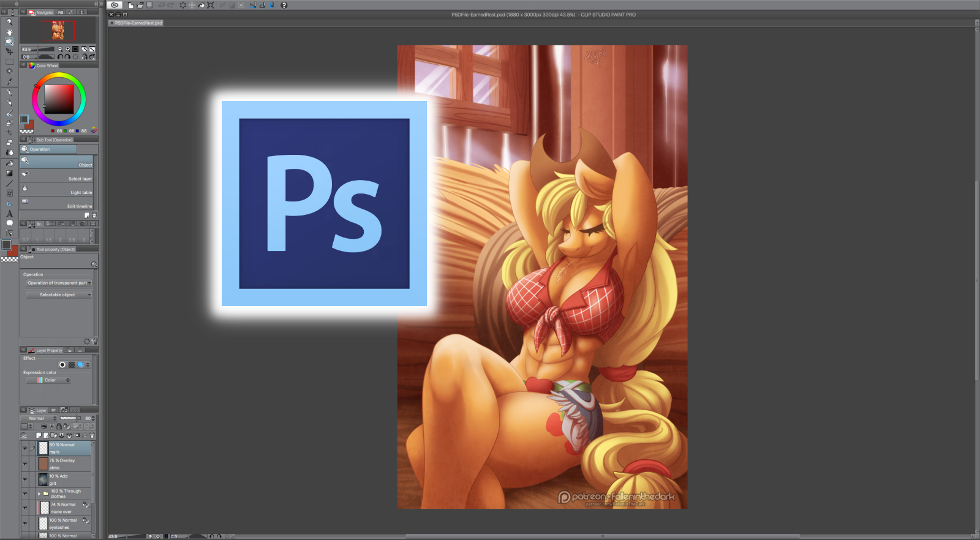Open 'Operation of transparent part' dropdown
980x540 pixels.
(x=59, y=283)
